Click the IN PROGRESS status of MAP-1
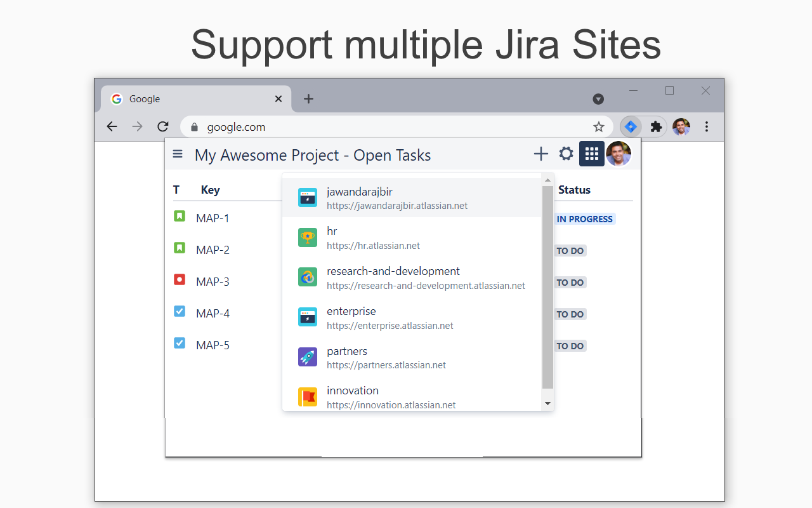This screenshot has width=812, height=508. tap(584, 219)
